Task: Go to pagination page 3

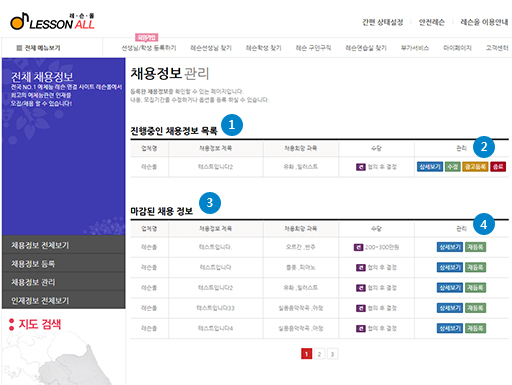Action: point(332,354)
